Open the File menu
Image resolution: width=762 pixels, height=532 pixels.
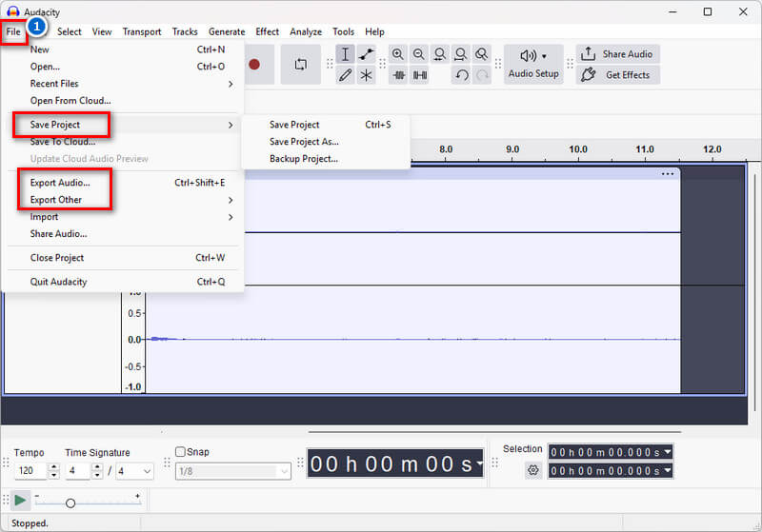tap(13, 32)
